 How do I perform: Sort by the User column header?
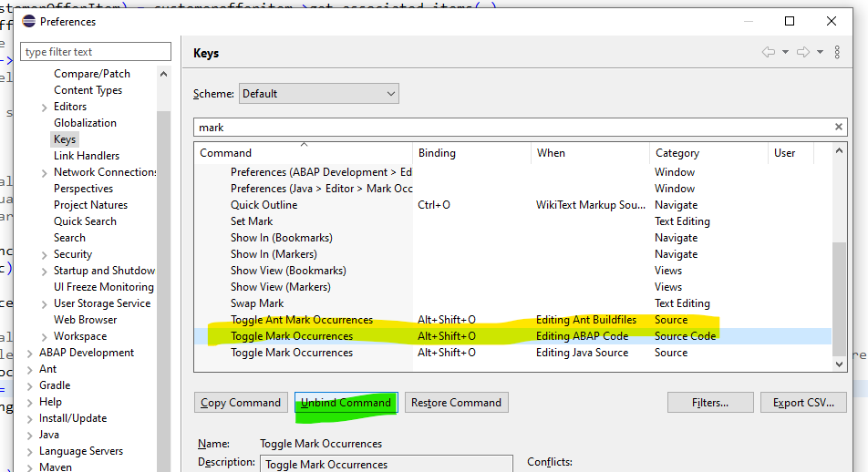pos(790,153)
